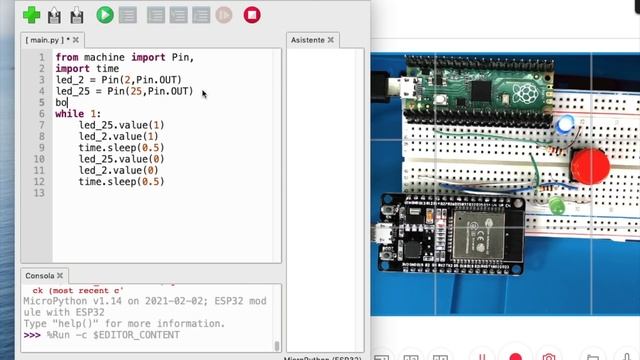640x360 pixels.
Task: Click 'led_2.value(1)' on line 8
Action: point(118,136)
